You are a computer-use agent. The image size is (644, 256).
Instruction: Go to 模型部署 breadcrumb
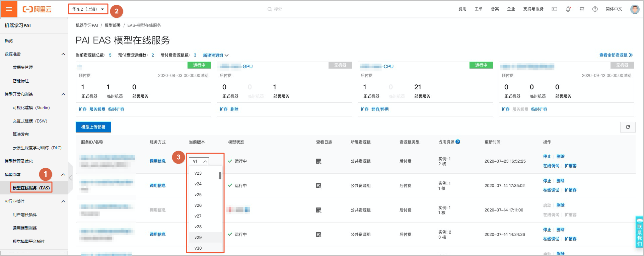tap(113, 25)
